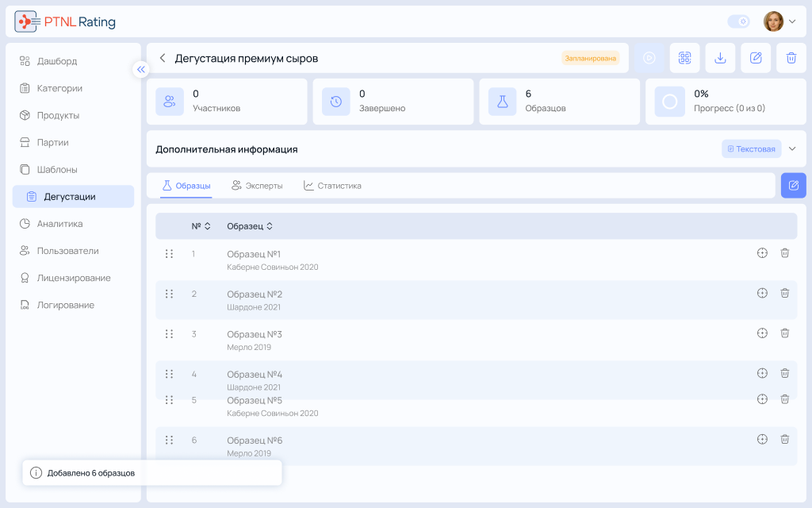Open the Аналитика section
812x508 pixels.
coord(73,224)
